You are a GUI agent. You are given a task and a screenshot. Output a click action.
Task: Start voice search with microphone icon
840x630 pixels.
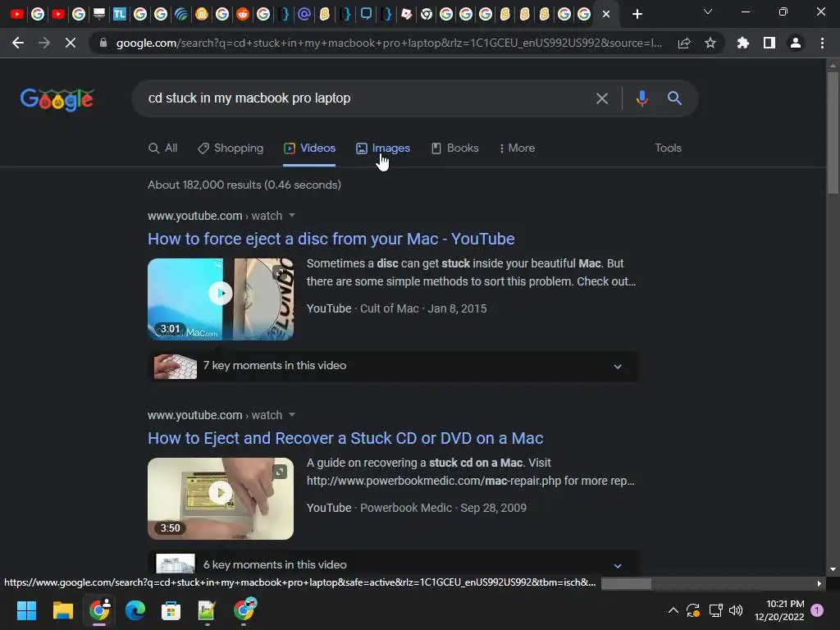641,98
